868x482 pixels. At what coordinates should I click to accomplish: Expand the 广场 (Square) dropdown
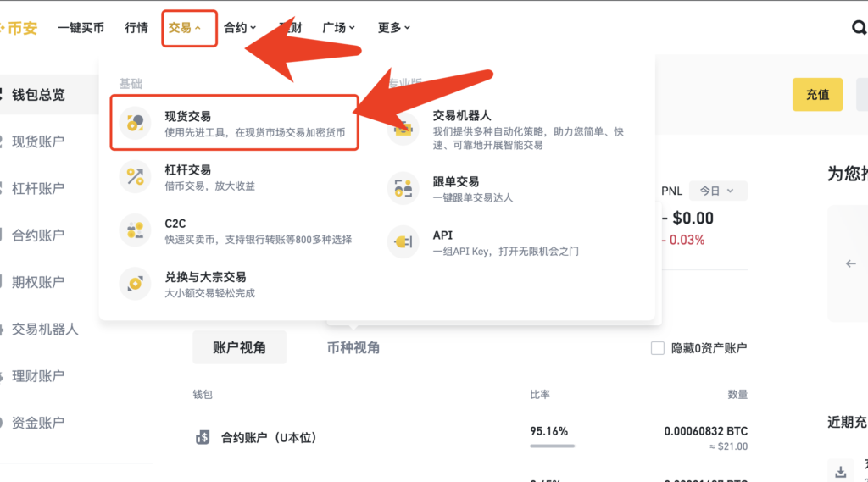click(x=338, y=28)
